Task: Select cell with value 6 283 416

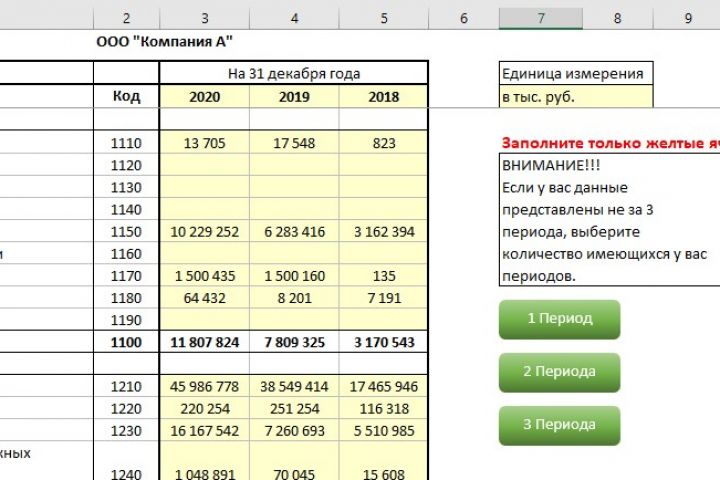Action: [294, 232]
